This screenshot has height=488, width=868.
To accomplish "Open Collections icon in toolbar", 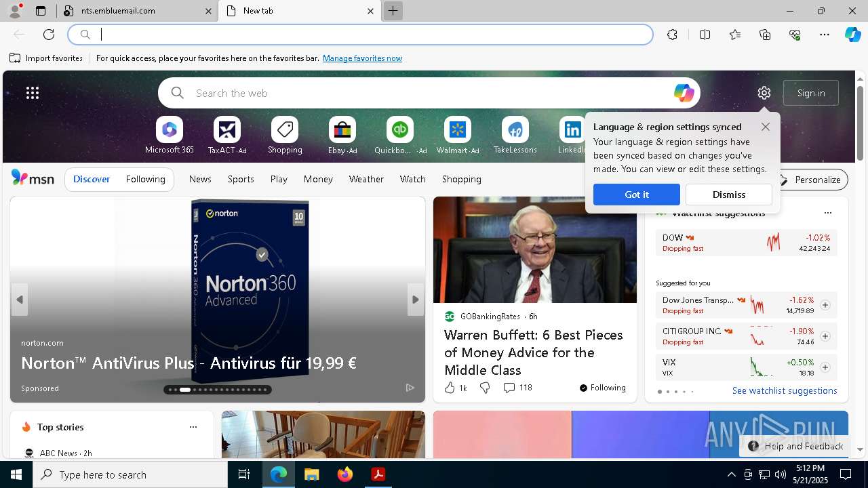I will coord(765,35).
